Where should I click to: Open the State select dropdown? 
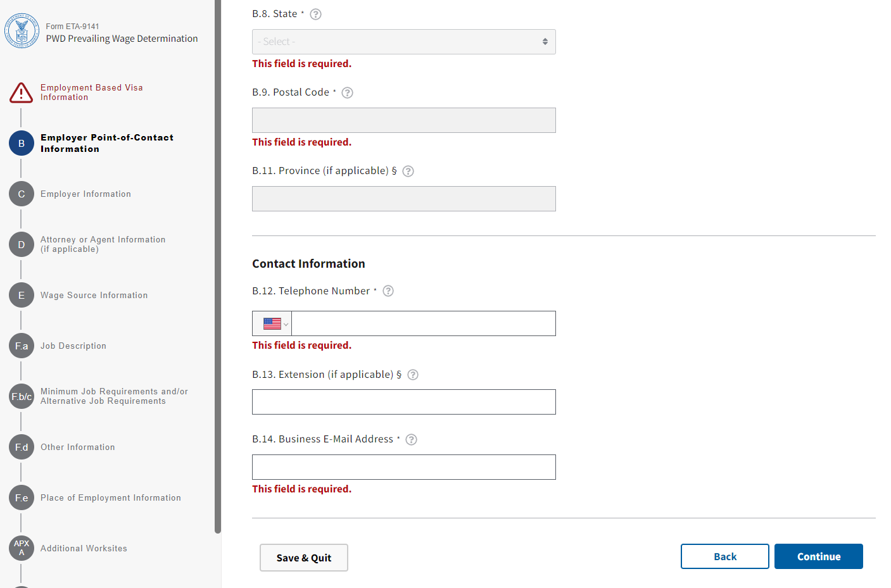pyautogui.click(x=403, y=42)
